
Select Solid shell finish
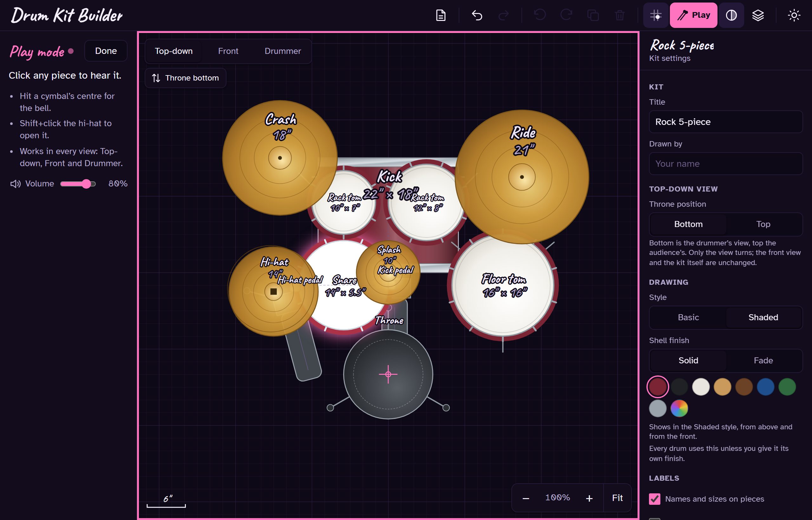[x=688, y=361]
